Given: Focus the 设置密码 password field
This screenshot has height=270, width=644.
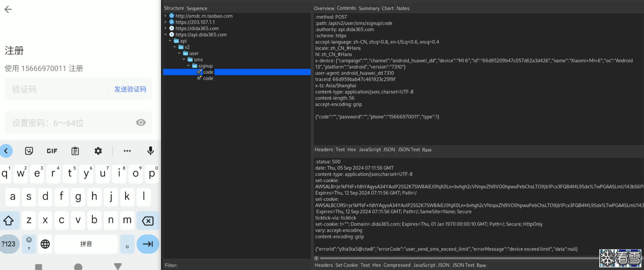Looking at the screenshot, I should point(71,123).
